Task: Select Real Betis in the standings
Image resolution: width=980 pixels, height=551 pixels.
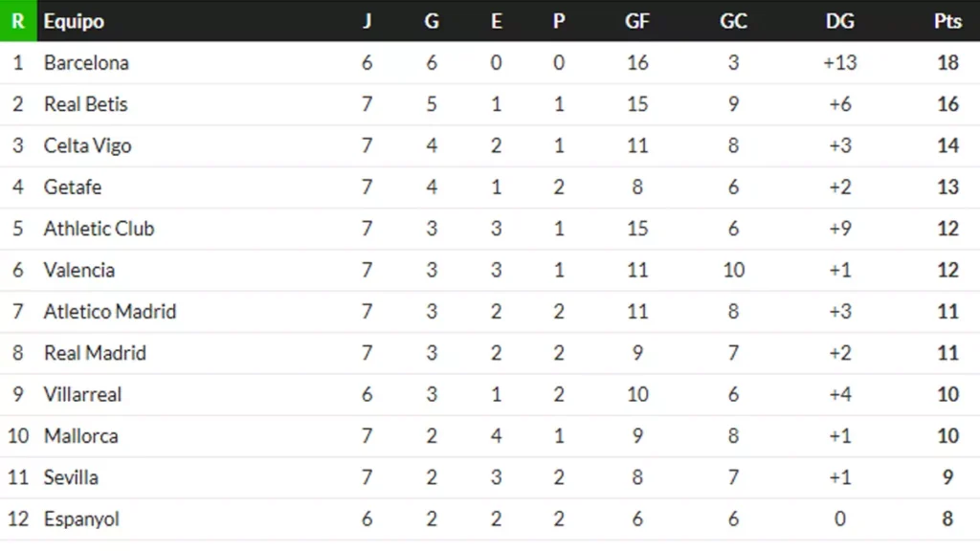Action: coord(85,104)
